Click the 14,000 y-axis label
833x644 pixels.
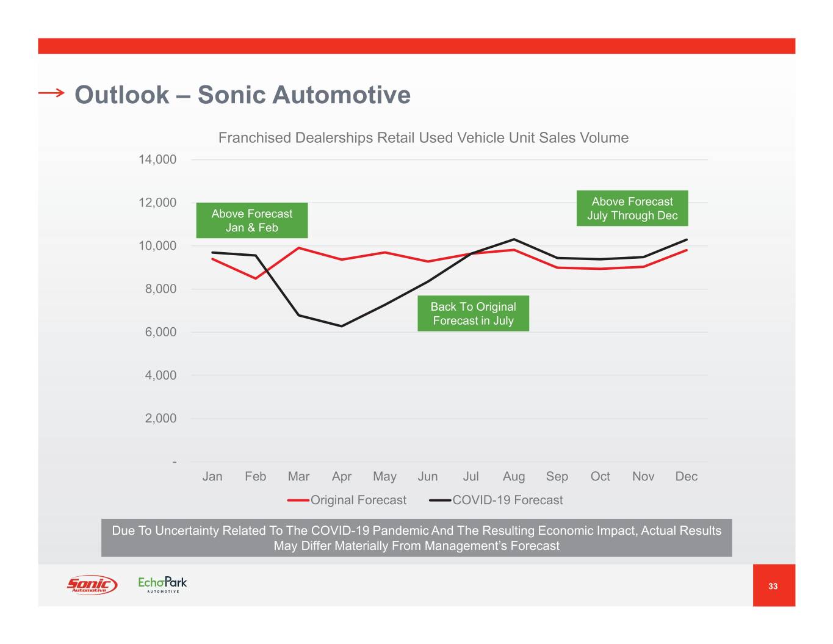(157, 160)
